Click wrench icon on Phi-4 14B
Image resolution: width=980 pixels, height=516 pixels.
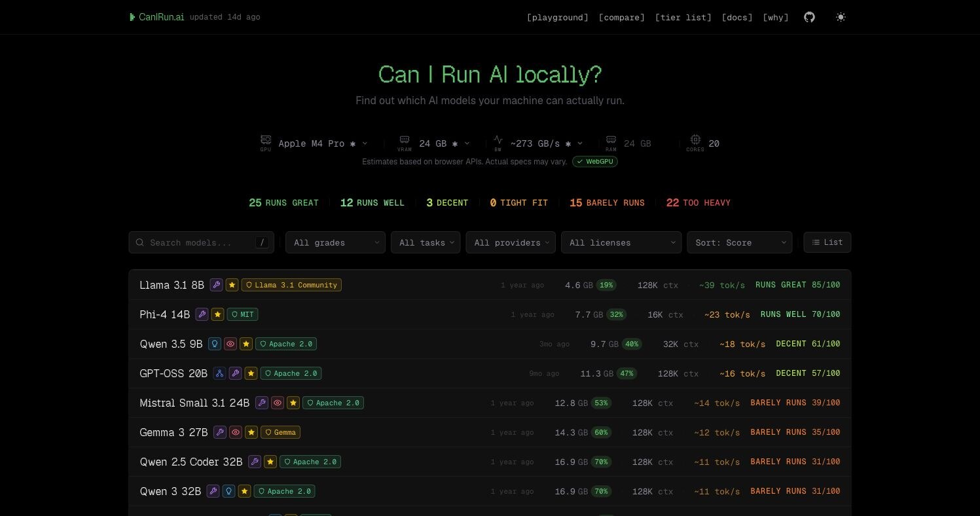pyautogui.click(x=202, y=314)
